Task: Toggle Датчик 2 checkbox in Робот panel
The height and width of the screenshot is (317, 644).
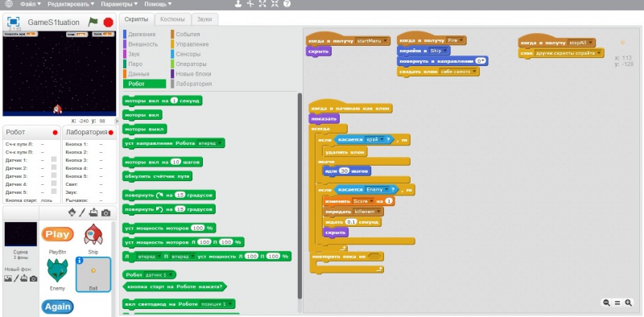Action: click(54, 167)
